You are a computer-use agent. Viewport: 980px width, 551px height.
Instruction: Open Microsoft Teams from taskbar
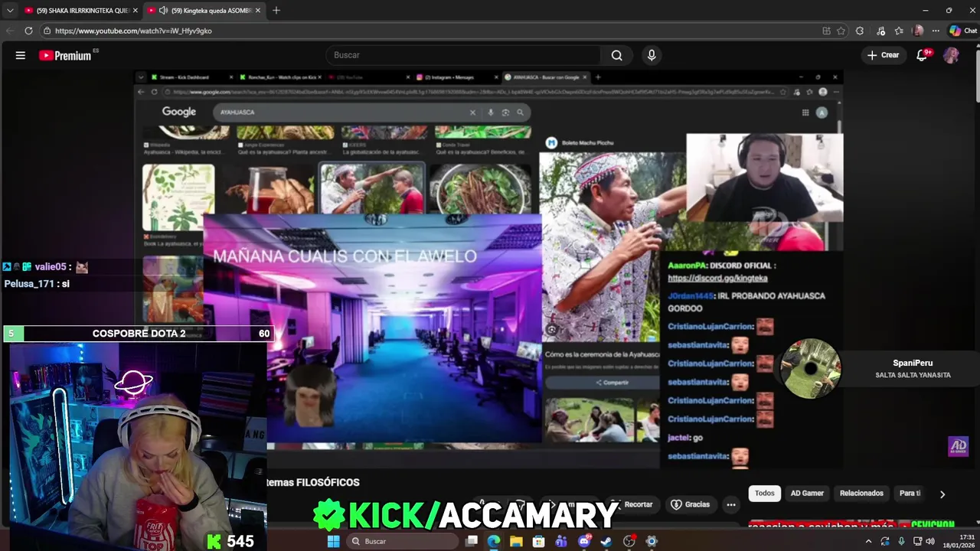coord(561,541)
